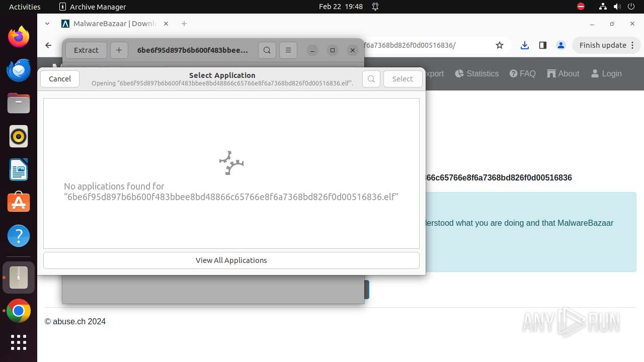This screenshot has height=362, width=644.
Task: Minimize the Archive Manager window
Action: [x=312, y=50]
